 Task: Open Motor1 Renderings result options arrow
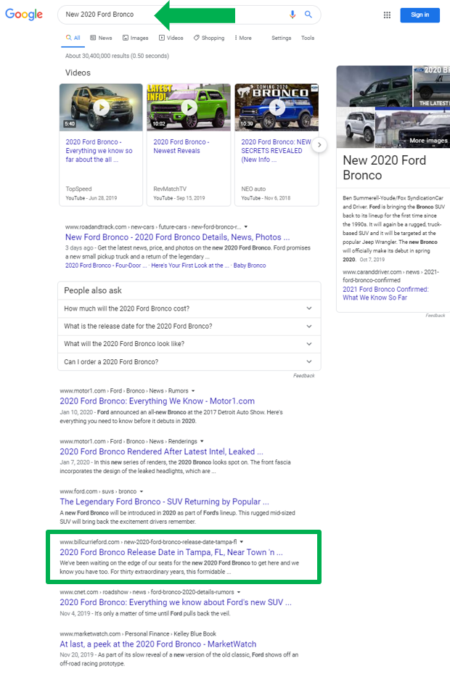(x=202, y=441)
